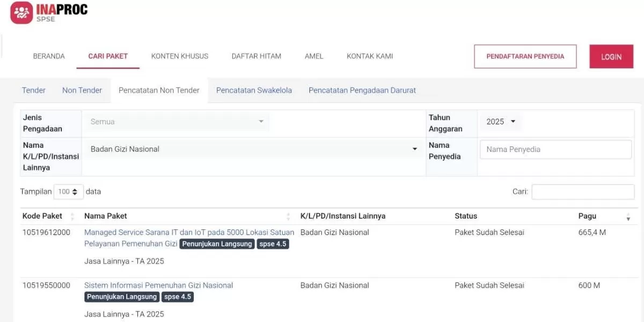
Task: Sort by Pagu column arrow
Action: point(628,217)
